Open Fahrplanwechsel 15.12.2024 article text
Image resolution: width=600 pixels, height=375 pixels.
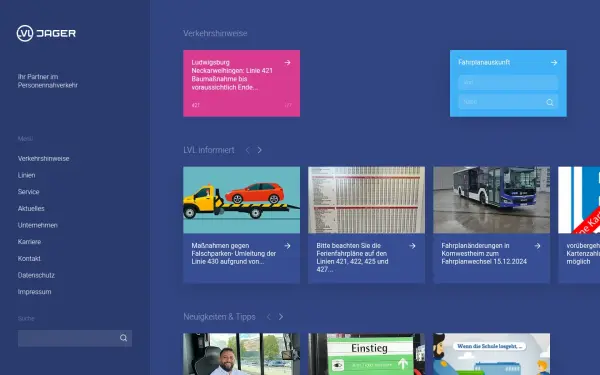pyautogui.click(x=484, y=254)
